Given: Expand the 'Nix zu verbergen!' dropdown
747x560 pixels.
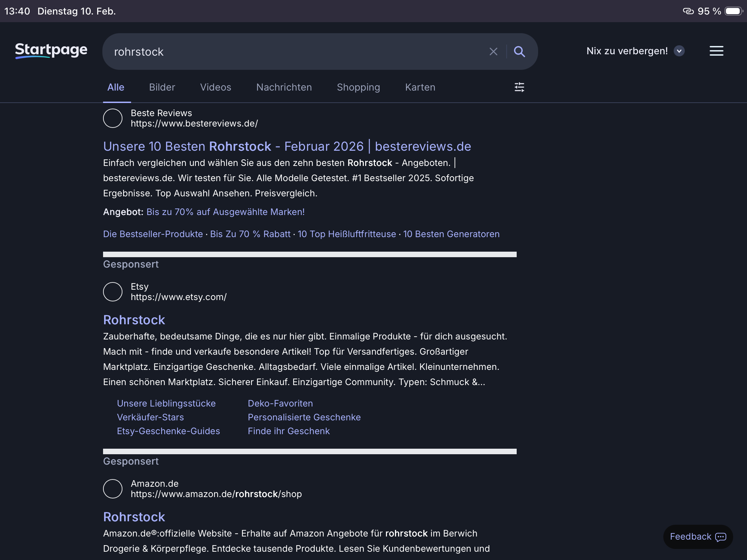Looking at the screenshot, I should pos(679,51).
